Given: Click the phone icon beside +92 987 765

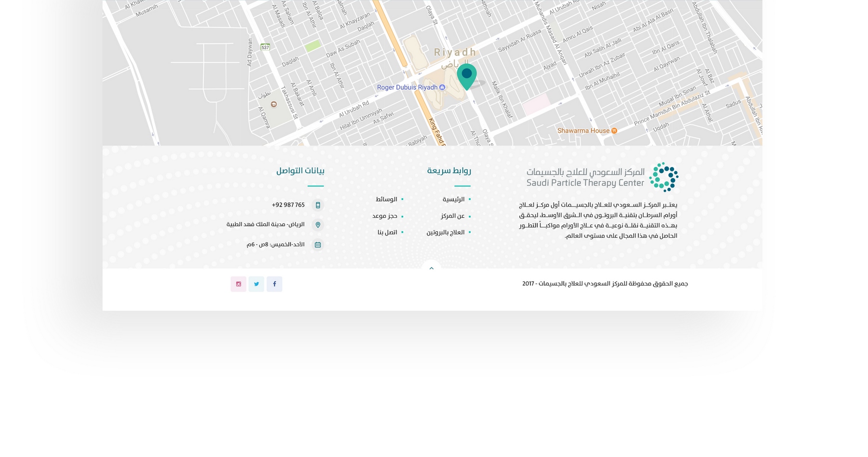Looking at the screenshot, I should click(318, 205).
